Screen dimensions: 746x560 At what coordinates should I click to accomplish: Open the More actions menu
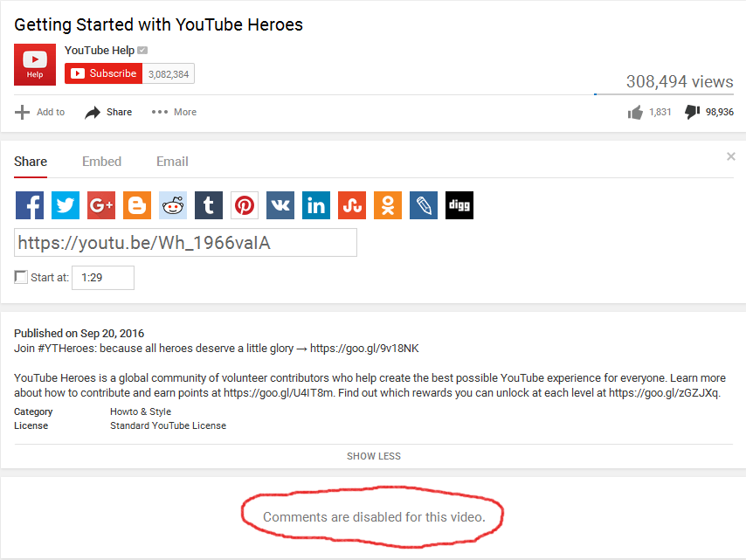click(174, 113)
